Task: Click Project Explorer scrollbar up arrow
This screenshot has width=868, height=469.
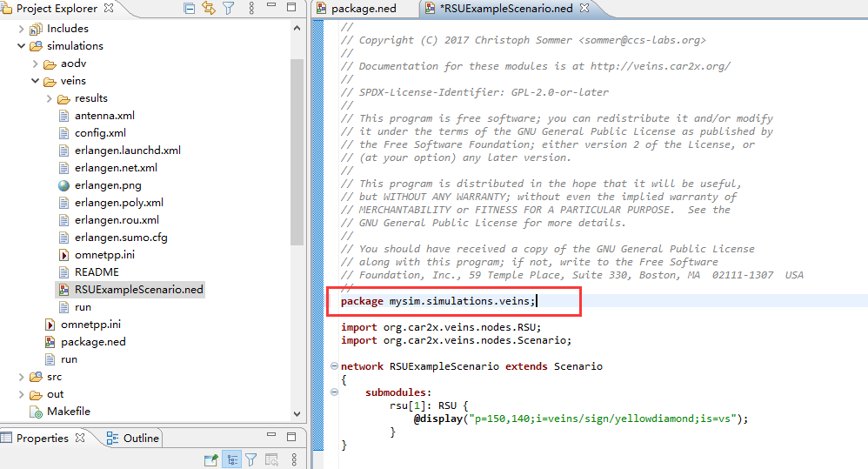Action: tap(297, 28)
